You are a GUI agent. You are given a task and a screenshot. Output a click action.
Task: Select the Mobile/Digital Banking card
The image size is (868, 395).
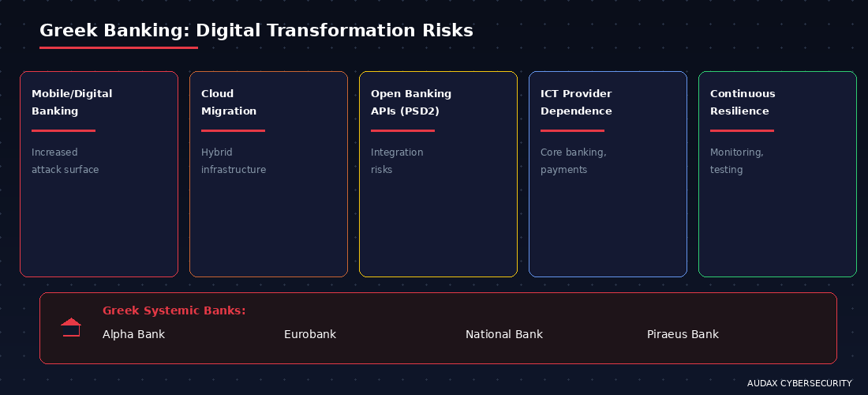pyautogui.click(x=99, y=174)
